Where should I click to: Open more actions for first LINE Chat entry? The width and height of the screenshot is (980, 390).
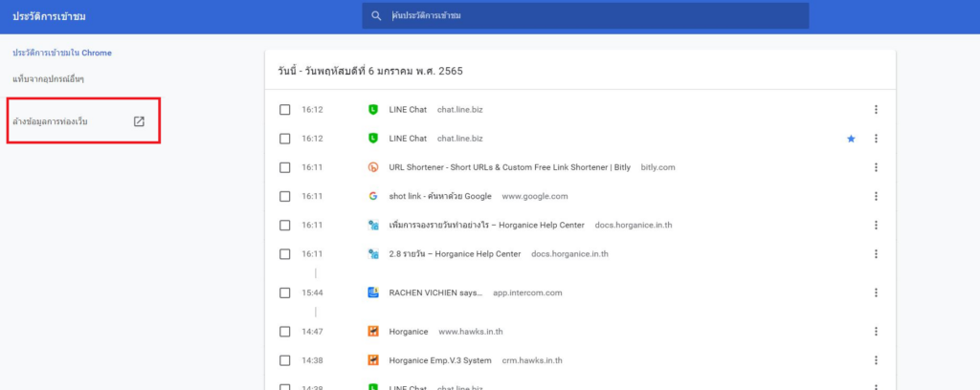point(876,110)
